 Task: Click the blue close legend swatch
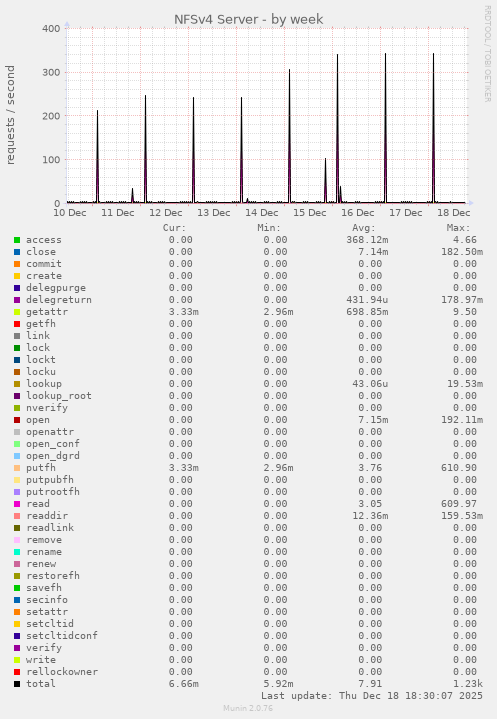point(17,252)
